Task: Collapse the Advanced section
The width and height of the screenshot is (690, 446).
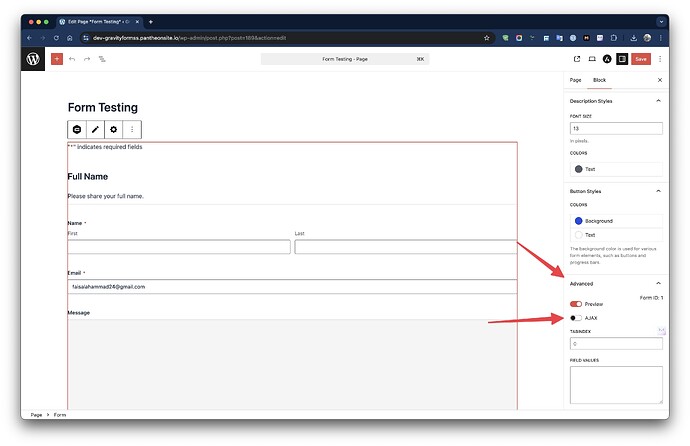Action: pyautogui.click(x=658, y=283)
